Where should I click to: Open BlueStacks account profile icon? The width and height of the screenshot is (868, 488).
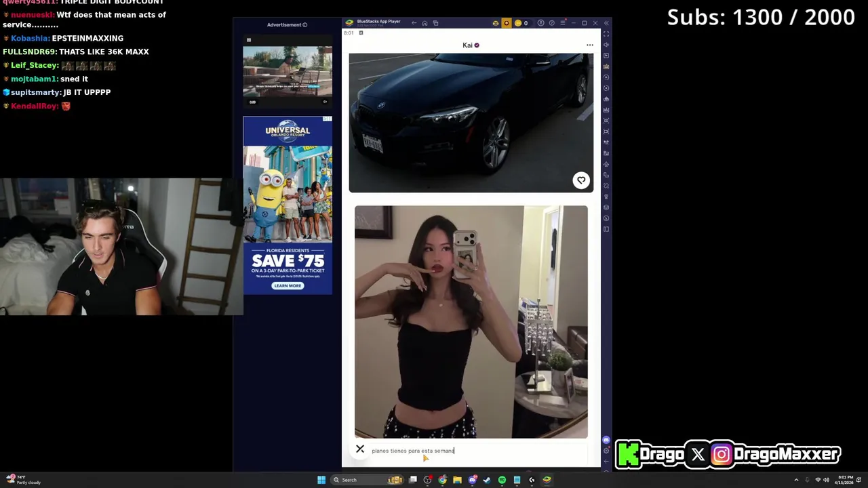point(540,23)
